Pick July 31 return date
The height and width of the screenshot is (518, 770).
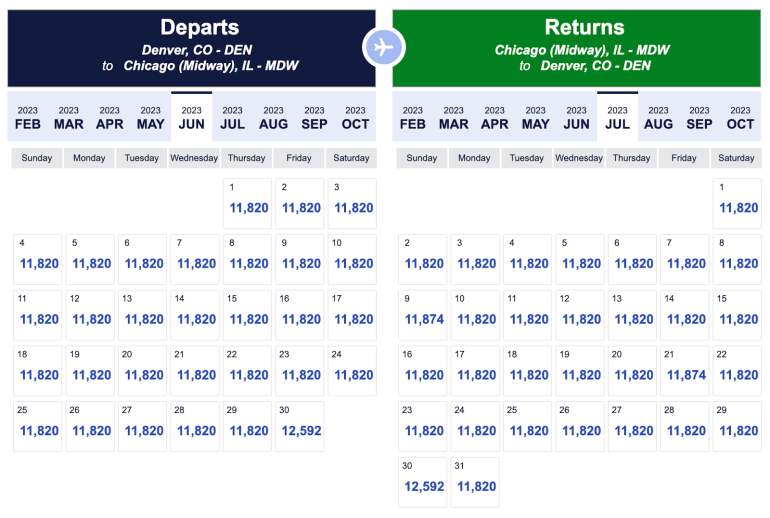pos(476,482)
